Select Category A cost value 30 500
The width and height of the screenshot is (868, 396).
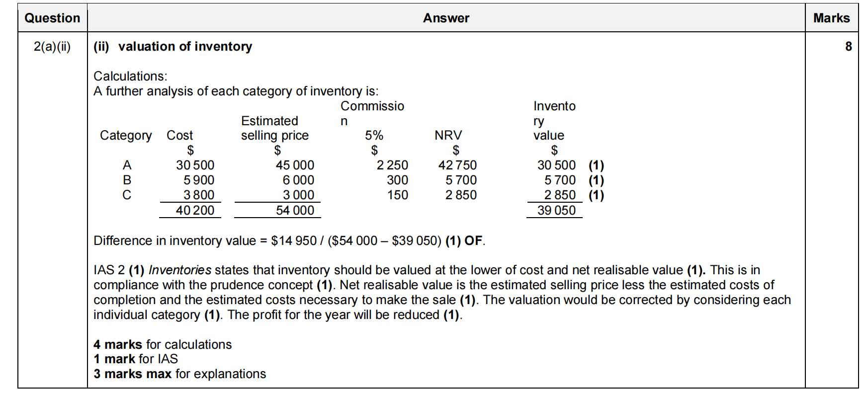195,165
